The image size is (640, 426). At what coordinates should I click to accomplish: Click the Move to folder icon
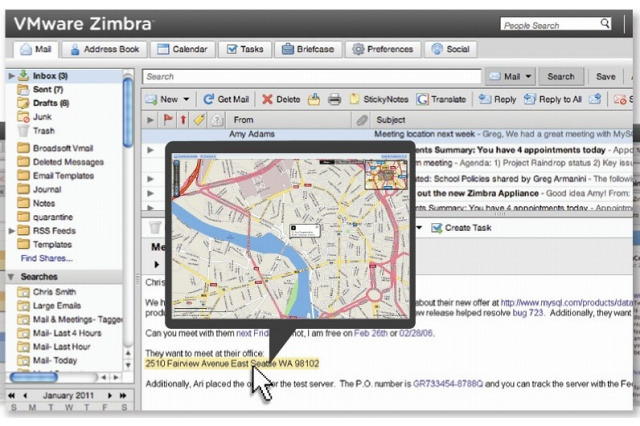pyautogui.click(x=314, y=99)
